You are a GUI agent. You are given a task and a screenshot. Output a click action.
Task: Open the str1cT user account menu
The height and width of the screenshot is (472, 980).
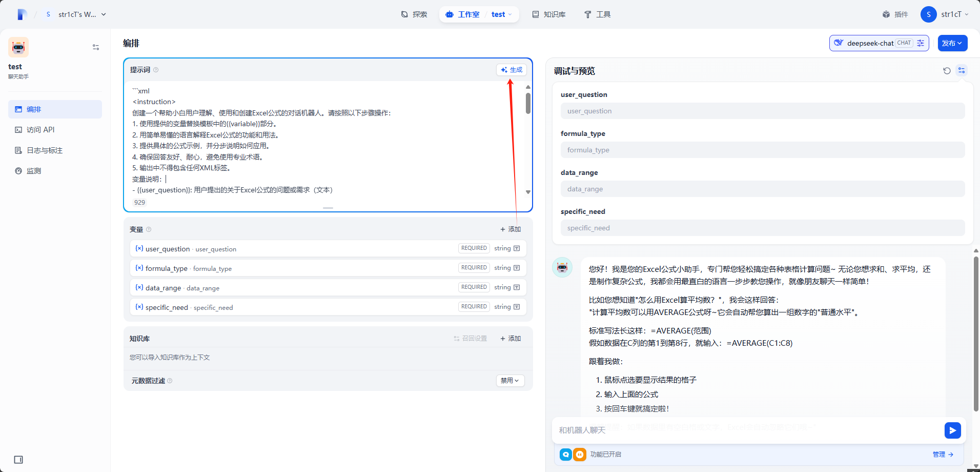(945, 14)
